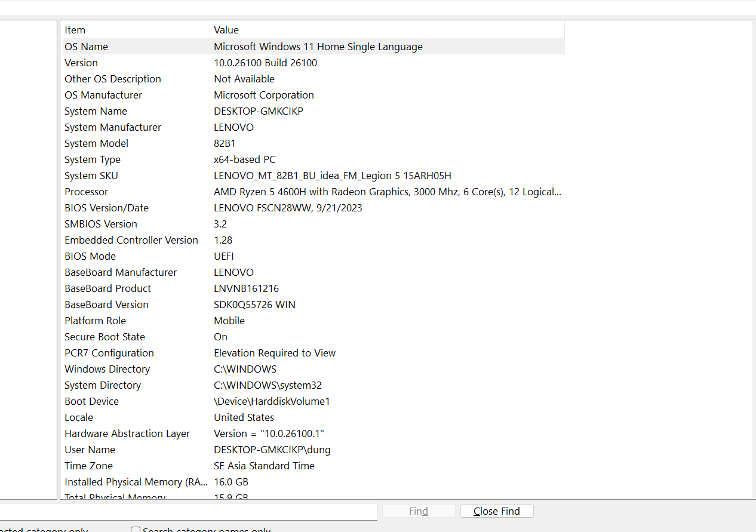Select the System Manufacturer row
Screen dimensions: 756x532
click(x=314, y=127)
